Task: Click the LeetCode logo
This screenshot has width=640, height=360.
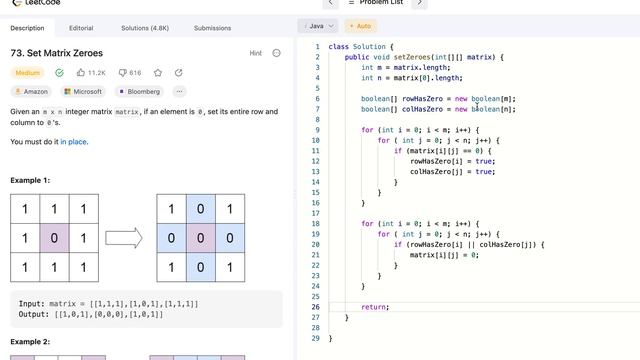Action: point(36,2)
